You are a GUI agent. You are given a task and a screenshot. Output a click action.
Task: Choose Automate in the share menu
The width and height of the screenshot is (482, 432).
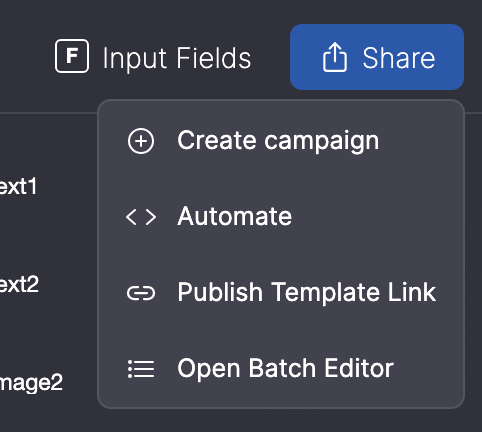coord(281,217)
